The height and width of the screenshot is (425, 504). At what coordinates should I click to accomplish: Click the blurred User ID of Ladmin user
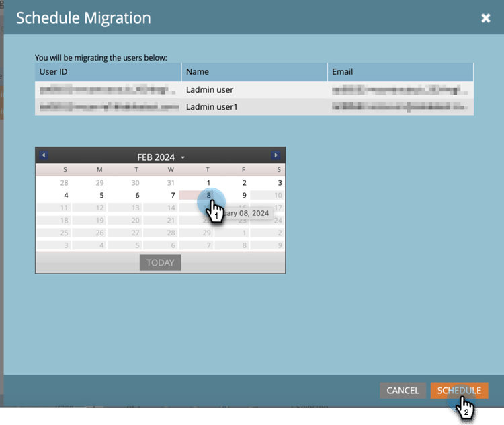pyautogui.click(x=108, y=89)
